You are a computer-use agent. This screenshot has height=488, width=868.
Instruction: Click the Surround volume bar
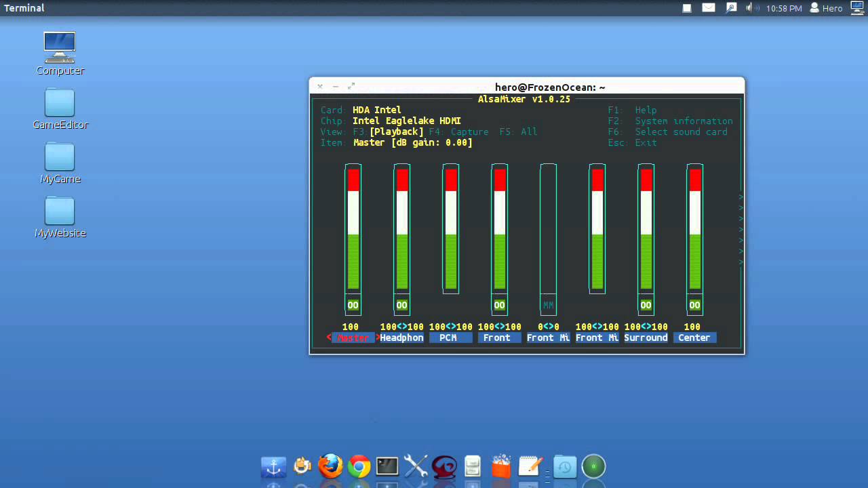646,229
